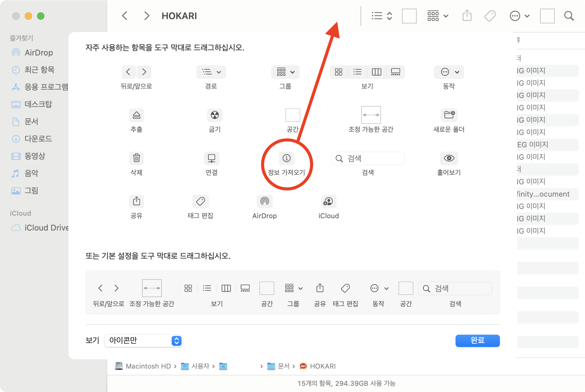Select the Path (경로) palette item
This screenshot has height=392, width=585.
coord(211,72)
